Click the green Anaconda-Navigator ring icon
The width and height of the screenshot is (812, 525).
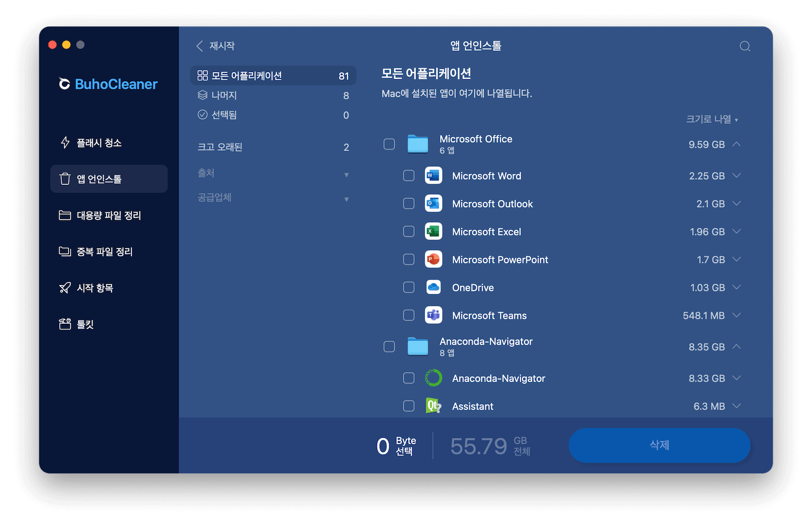433,378
